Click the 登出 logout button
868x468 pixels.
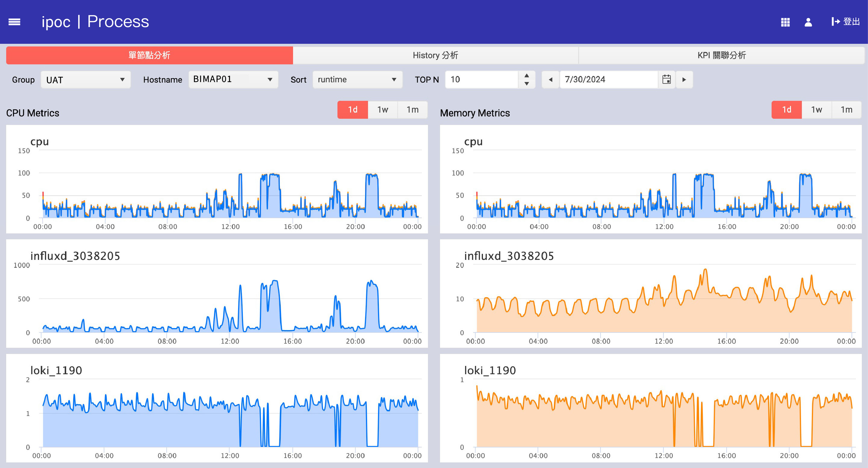845,22
